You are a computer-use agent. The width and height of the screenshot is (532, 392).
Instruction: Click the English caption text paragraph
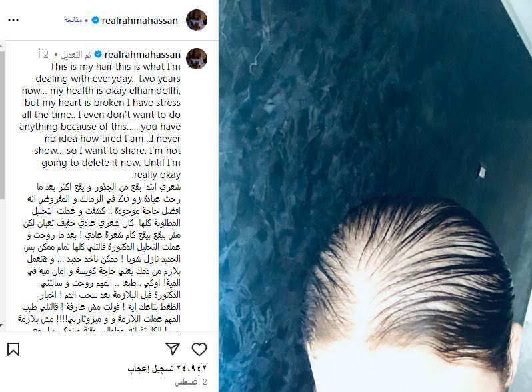pyautogui.click(x=101, y=121)
